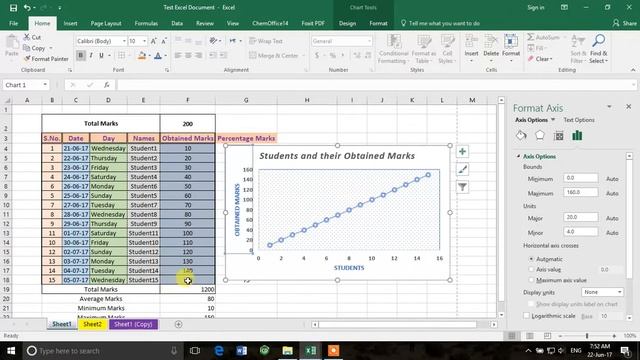Switch to the Formulas tab
640x360 pixels.
(x=146, y=23)
